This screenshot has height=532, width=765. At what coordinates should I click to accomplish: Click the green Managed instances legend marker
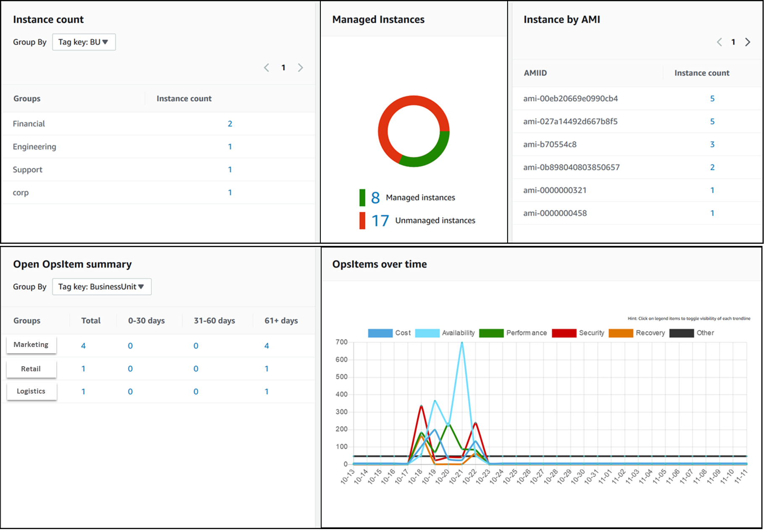pos(362,197)
